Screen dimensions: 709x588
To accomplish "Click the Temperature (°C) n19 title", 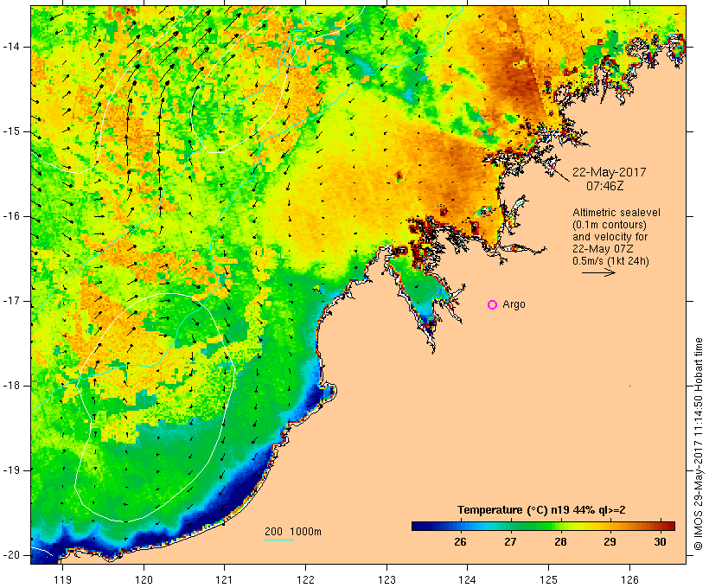I will pyautogui.click(x=541, y=510).
